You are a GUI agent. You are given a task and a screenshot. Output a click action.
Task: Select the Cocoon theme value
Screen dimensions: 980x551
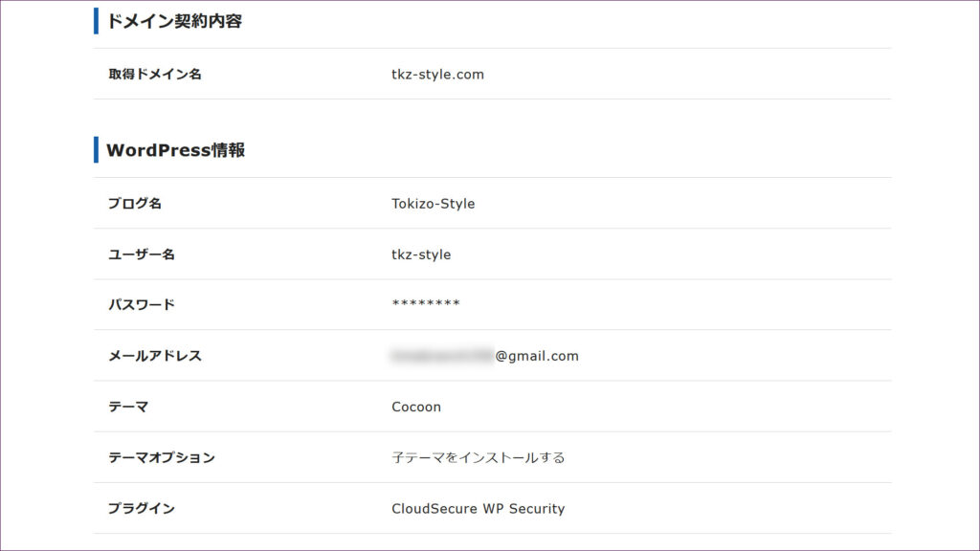(416, 407)
